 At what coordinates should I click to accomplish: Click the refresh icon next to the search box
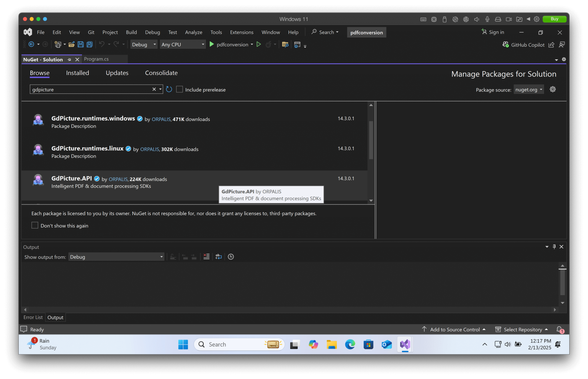[x=169, y=89]
